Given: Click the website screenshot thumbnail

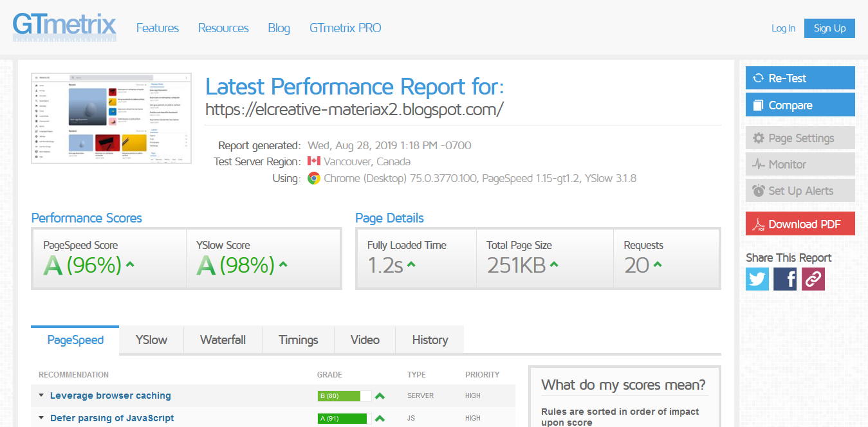Looking at the screenshot, I should tap(112, 118).
